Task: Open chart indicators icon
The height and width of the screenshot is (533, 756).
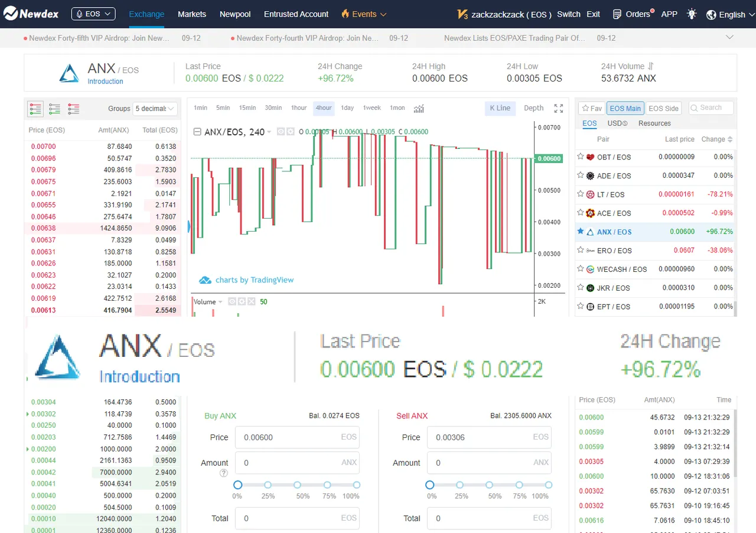Action: point(419,108)
